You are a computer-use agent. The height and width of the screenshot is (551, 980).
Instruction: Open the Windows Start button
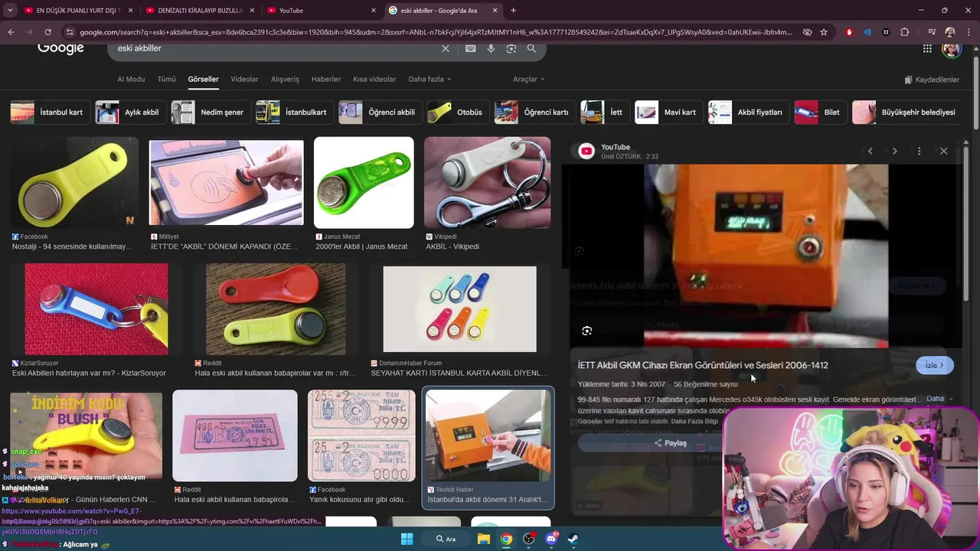pyautogui.click(x=407, y=539)
